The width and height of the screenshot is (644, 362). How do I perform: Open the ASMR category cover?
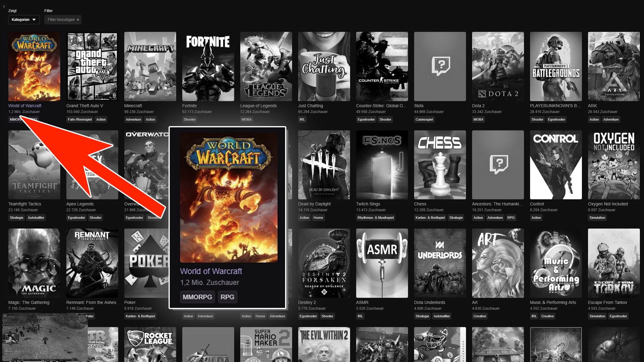382,263
